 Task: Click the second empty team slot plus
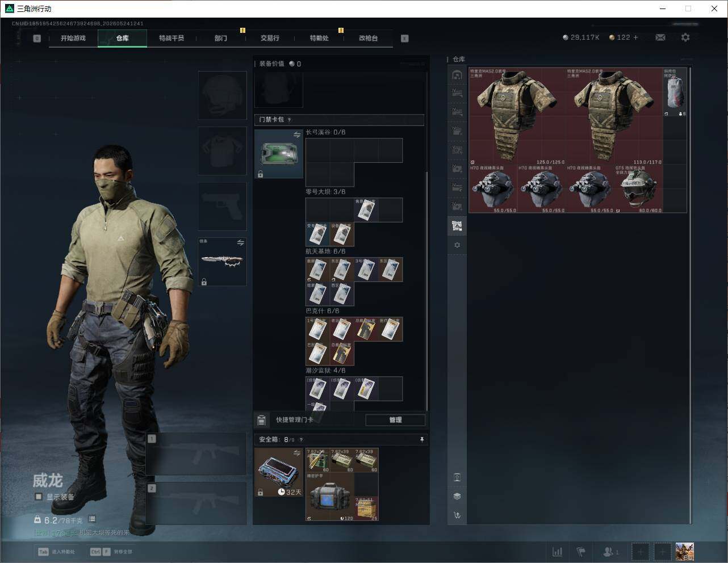pyautogui.click(x=663, y=552)
